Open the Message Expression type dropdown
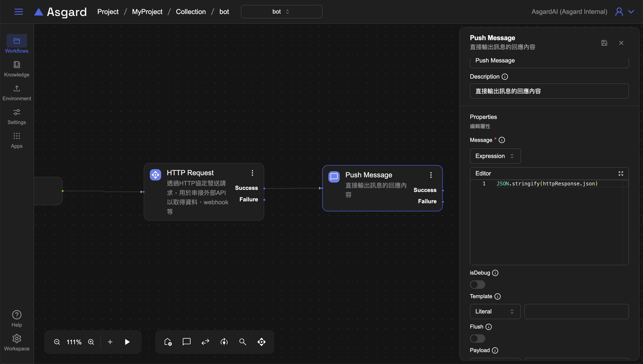This screenshot has height=364, width=643. (495, 156)
